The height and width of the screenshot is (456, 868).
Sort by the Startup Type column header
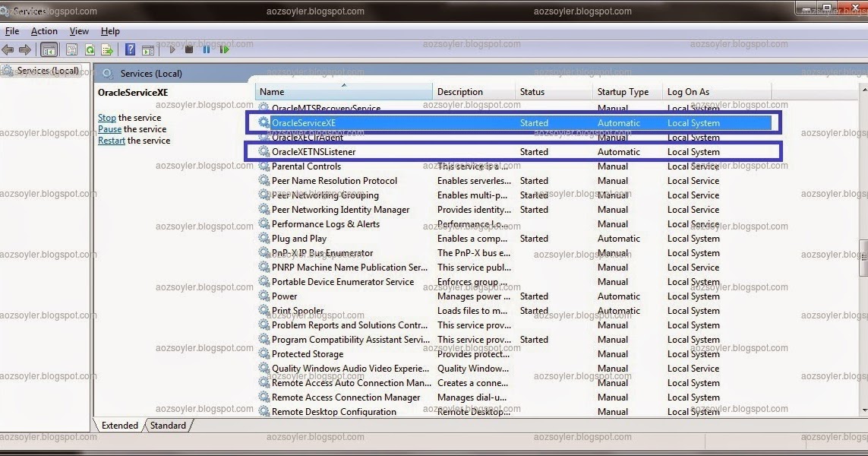click(627, 91)
